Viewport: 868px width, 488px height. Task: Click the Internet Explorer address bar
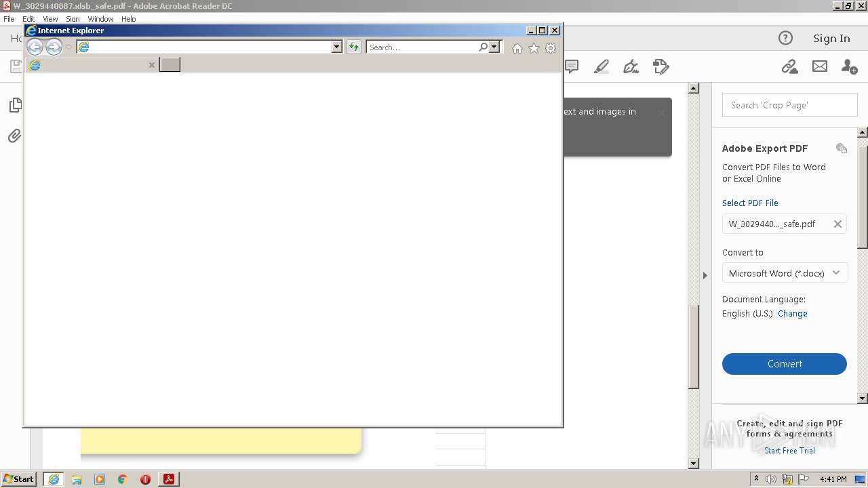coord(210,47)
